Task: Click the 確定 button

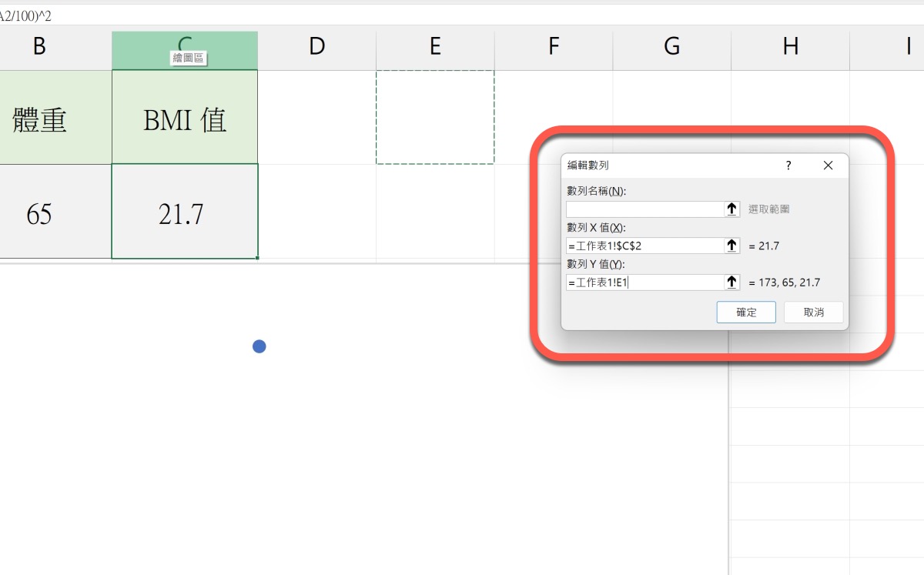Action: point(746,312)
